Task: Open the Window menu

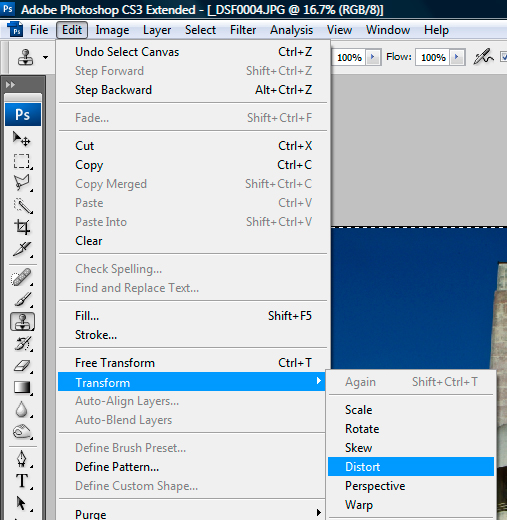Action: pyautogui.click(x=388, y=30)
